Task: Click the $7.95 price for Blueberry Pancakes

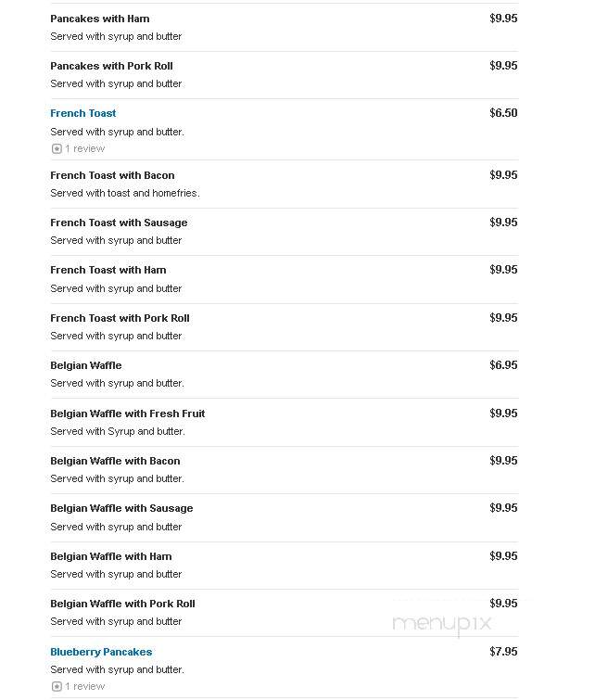Action: coord(503,652)
